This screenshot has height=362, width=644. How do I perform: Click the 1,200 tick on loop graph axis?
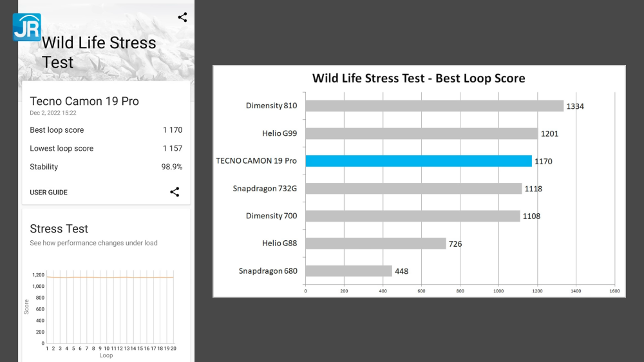pyautogui.click(x=38, y=275)
